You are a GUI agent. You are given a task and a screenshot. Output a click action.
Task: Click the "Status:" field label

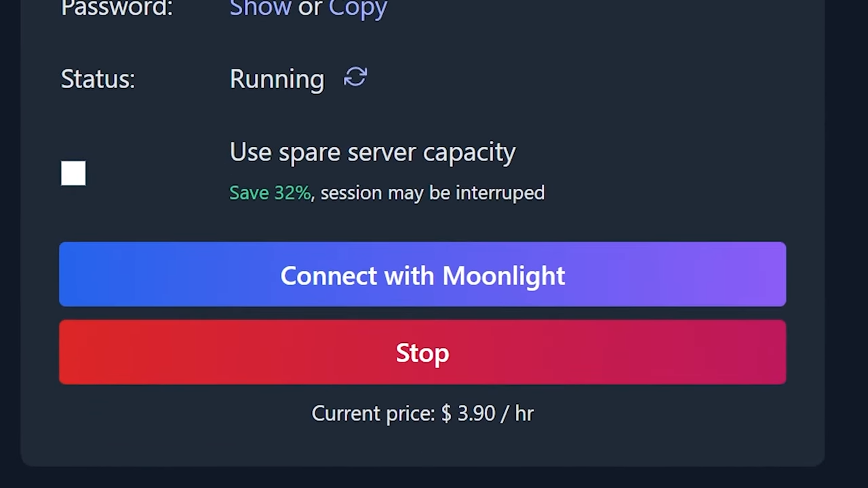pyautogui.click(x=98, y=79)
